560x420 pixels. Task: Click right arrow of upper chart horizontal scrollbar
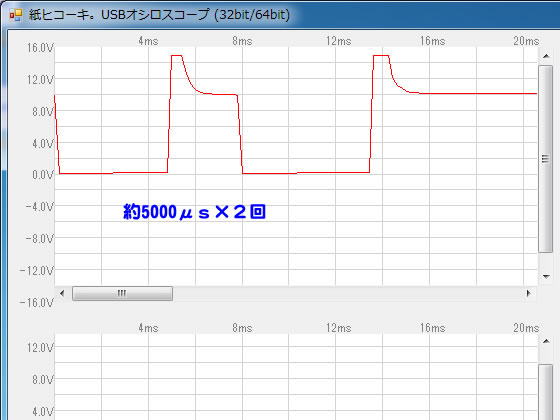coord(529,294)
